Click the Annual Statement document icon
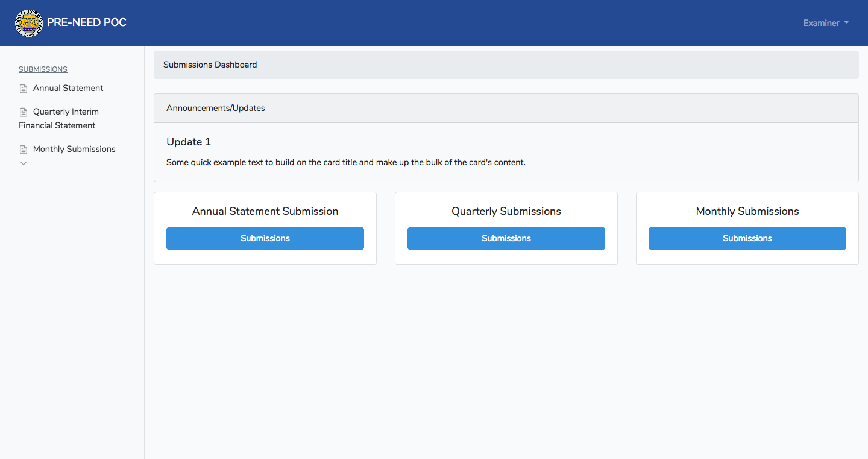 24,89
